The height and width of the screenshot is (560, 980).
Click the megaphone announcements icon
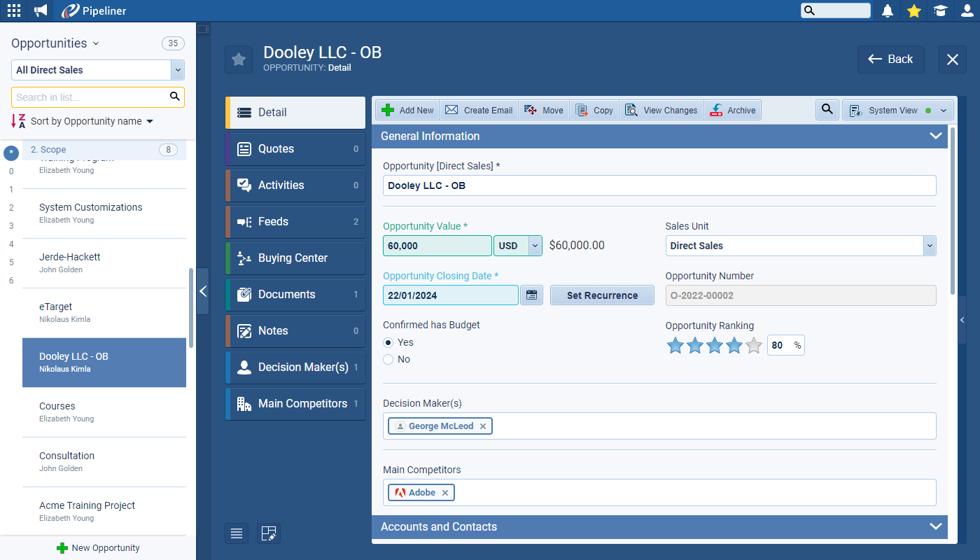click(41, 10)
